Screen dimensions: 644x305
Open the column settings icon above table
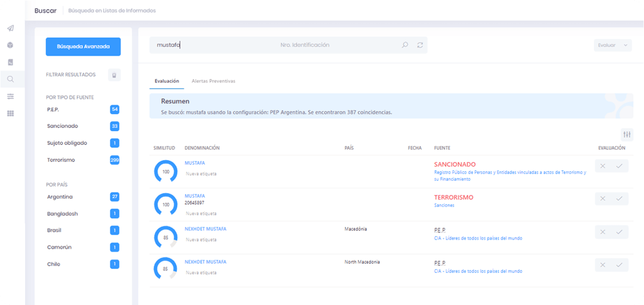pos(627,135)
